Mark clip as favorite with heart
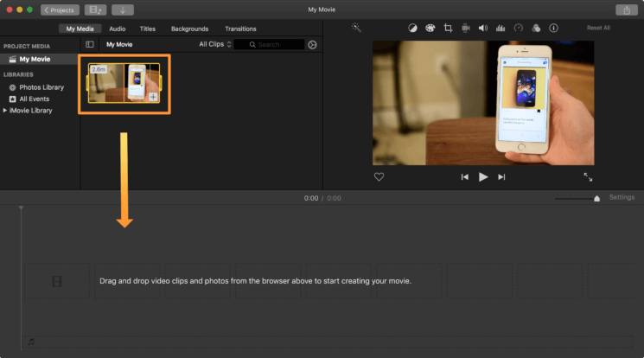This screenshot has height=358, width=644. 379,176
